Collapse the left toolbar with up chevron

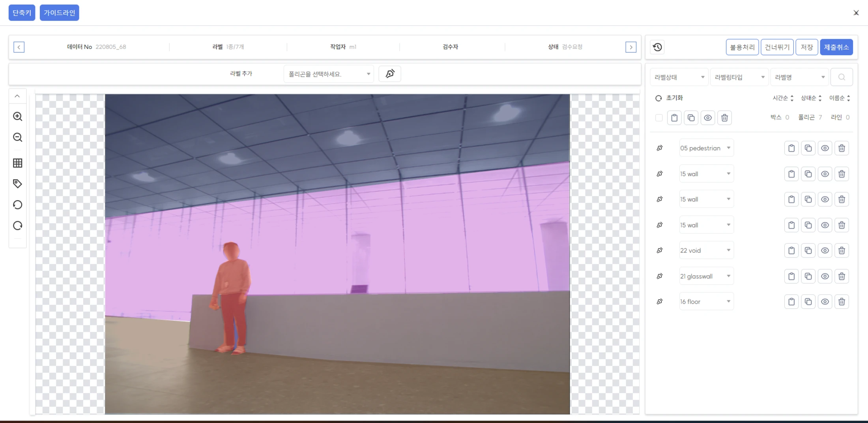17,96
